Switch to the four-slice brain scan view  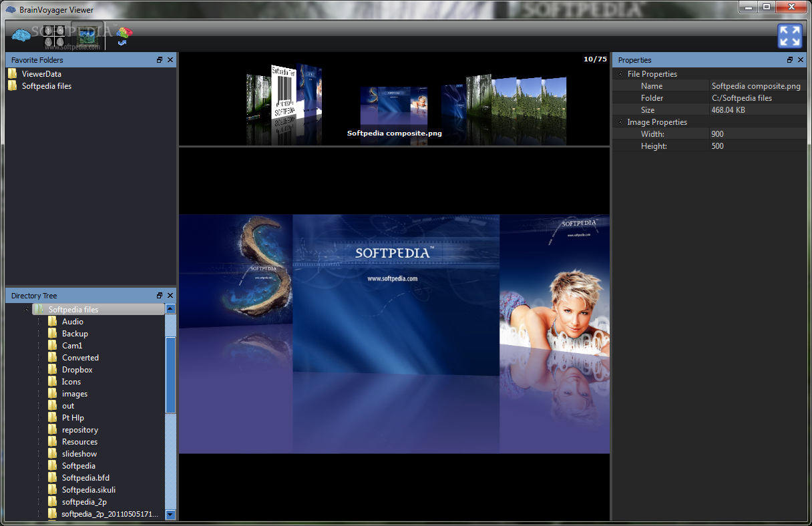pos(54,35)
